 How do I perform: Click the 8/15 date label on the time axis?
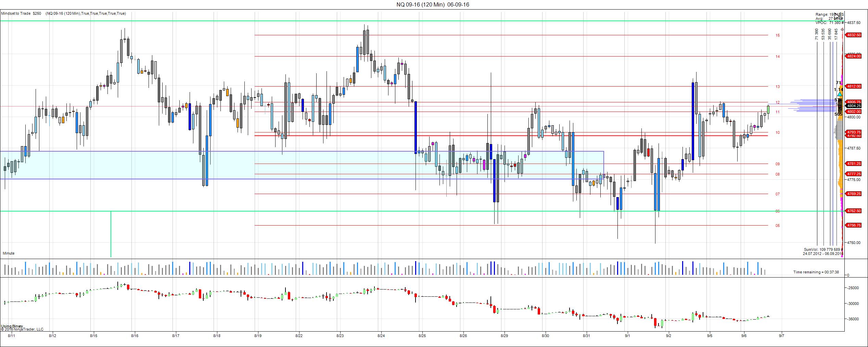(93, 336)
